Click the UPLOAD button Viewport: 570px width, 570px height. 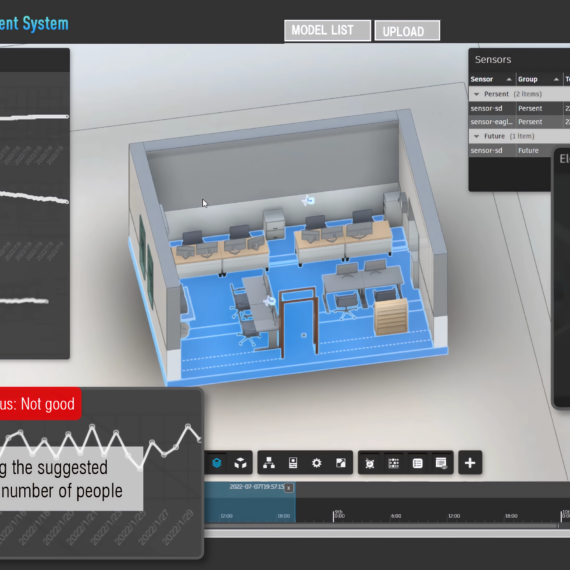407,31
